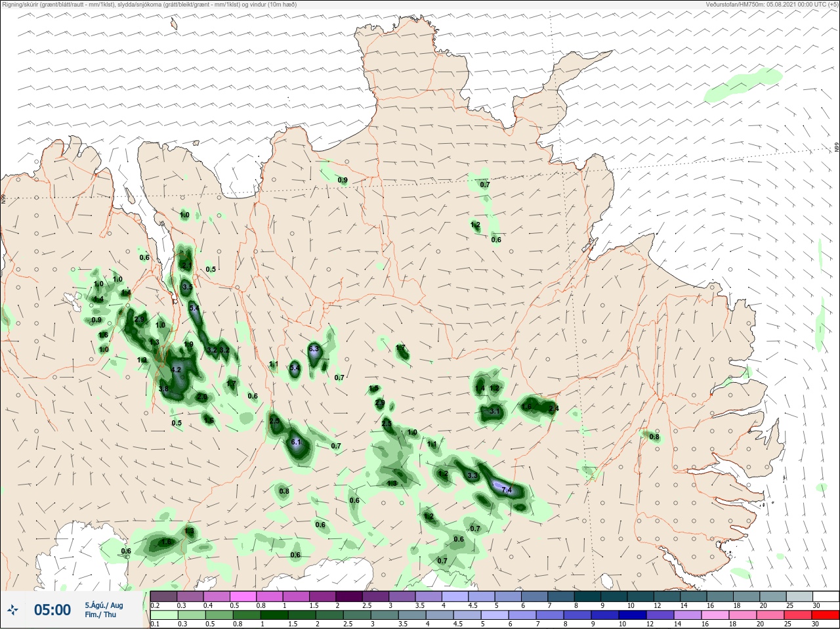The image size is (840, 629).
Task: Pick the dark purple 2 mm snow swatch
Action: (349, 597)
